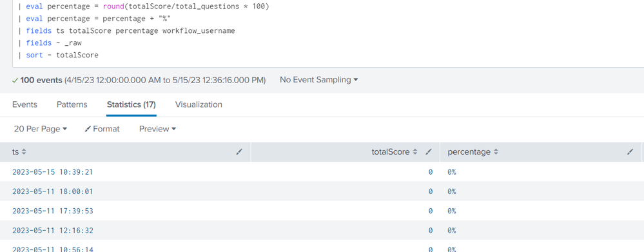The height and width of the screenshot is (252, 644).
Task: Click timestamp 2023-05-11 12:16:32
Action: click(53, 231)
